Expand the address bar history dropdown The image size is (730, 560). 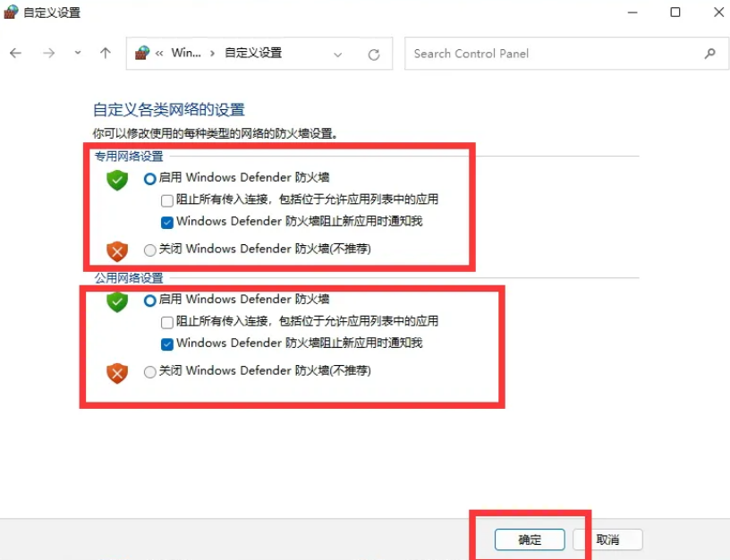tap(338, 55)
